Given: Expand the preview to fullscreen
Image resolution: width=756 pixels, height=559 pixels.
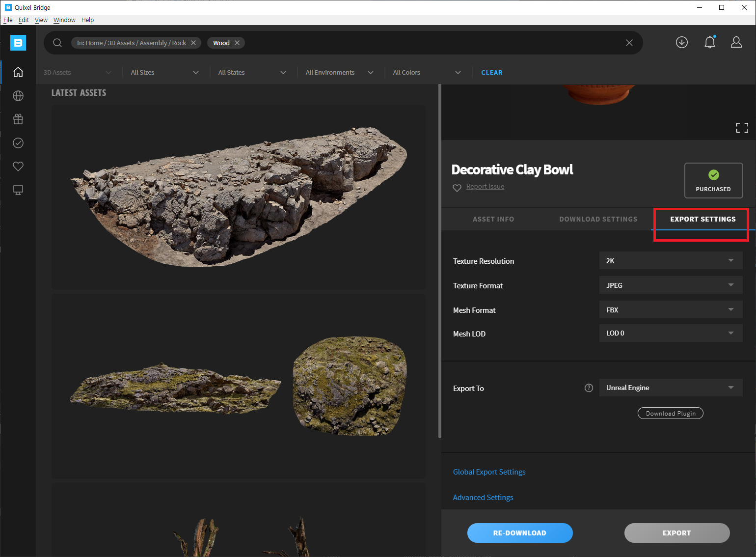Looking at the screenshot, I should 742,128.
